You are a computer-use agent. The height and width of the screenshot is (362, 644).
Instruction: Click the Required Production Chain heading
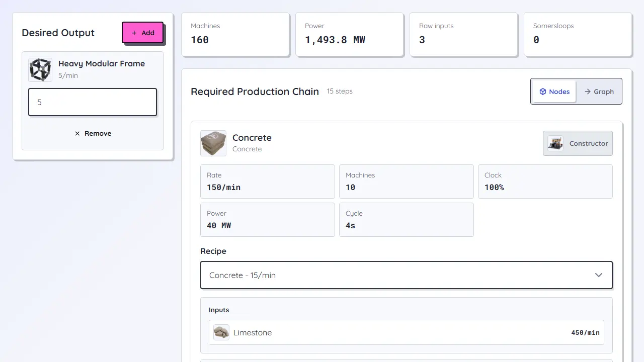pyautogui.click(x=255, y=92)
